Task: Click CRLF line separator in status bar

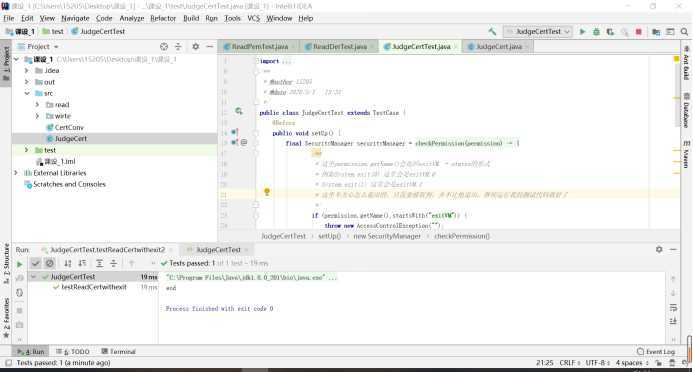Action: click(570, 363)
